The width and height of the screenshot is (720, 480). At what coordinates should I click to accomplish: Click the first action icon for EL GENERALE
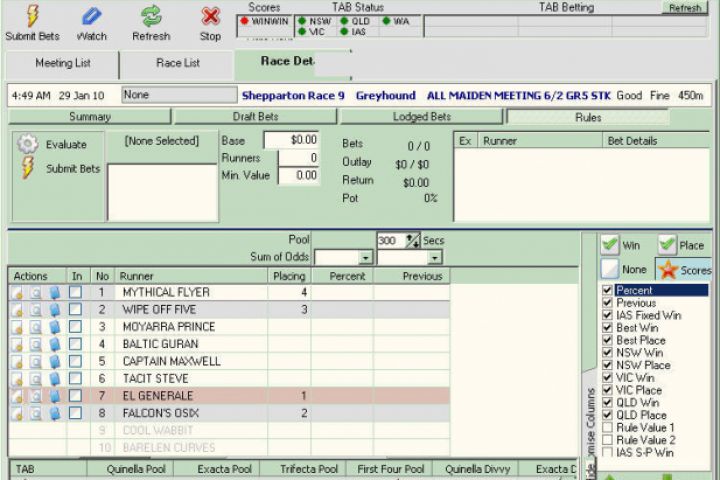point(17,396)
